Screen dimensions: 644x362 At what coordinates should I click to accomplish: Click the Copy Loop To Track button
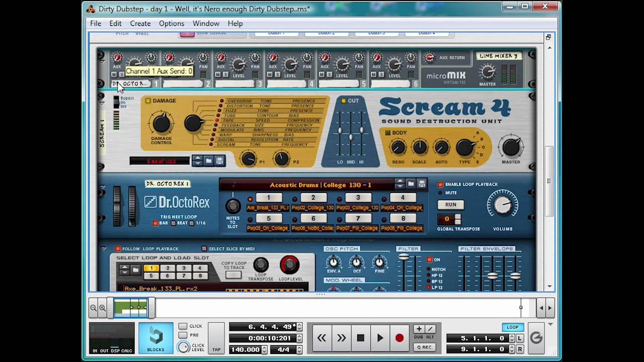tap(233, 275)
